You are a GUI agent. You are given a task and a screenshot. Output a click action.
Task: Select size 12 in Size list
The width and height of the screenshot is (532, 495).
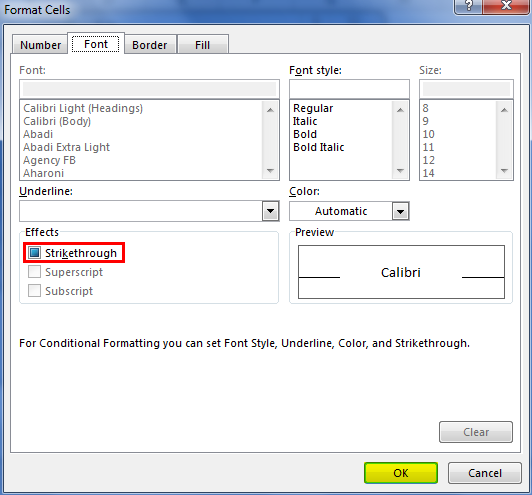click(x=429, y=160)
